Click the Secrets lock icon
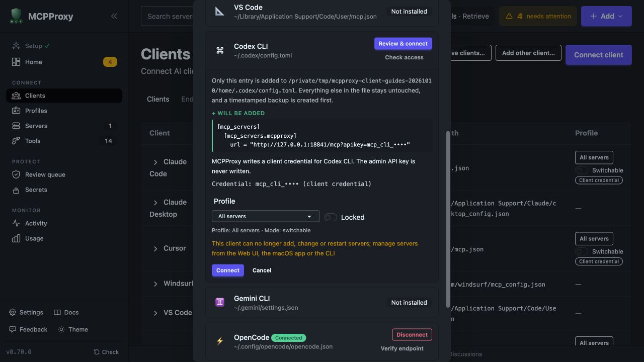Image resolution: width=644 pixels, height=362 pixels. 16,190
